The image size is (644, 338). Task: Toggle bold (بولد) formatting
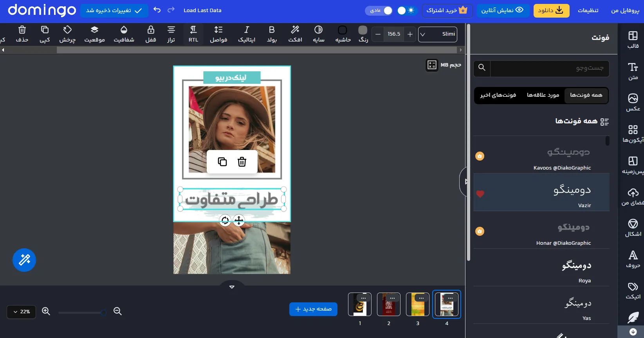coord(272,34)
